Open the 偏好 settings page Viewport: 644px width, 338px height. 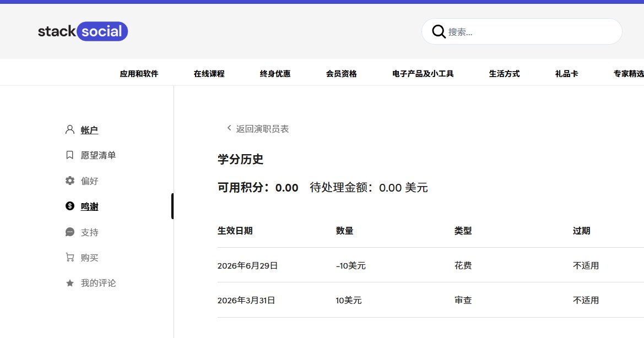89,181
